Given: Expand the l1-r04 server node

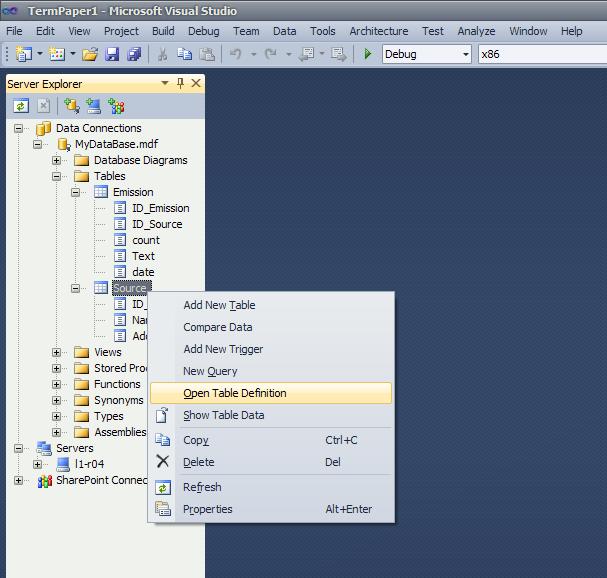Looking at the screenshot, I should [x=37, y=464].
